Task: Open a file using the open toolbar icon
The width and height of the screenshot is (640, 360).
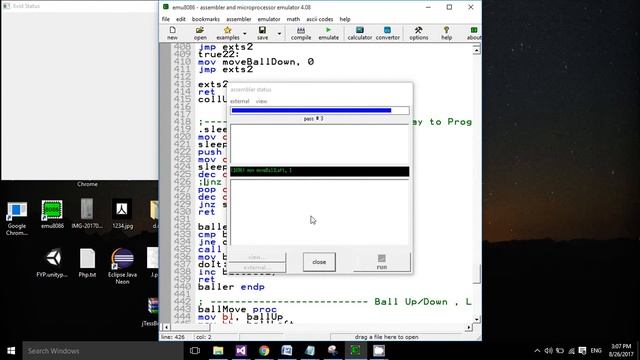Action: click(x=200, y=33)
